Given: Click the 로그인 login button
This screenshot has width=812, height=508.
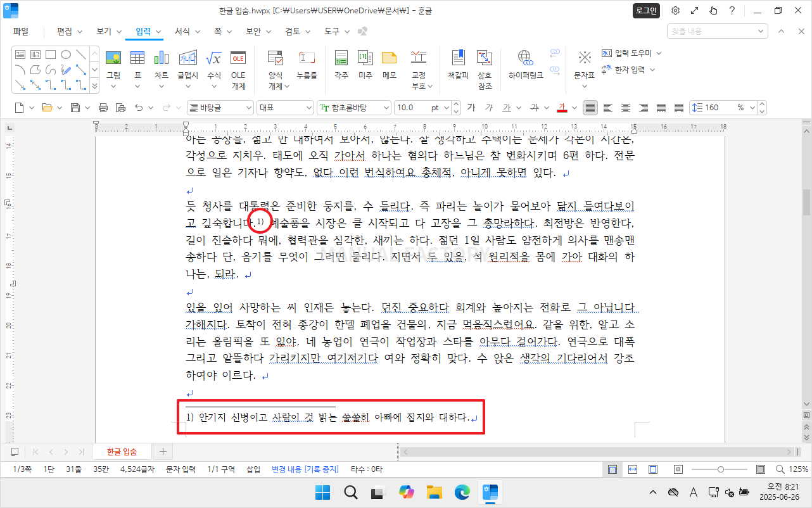Looking at the screenshot, I should (647, 11).
